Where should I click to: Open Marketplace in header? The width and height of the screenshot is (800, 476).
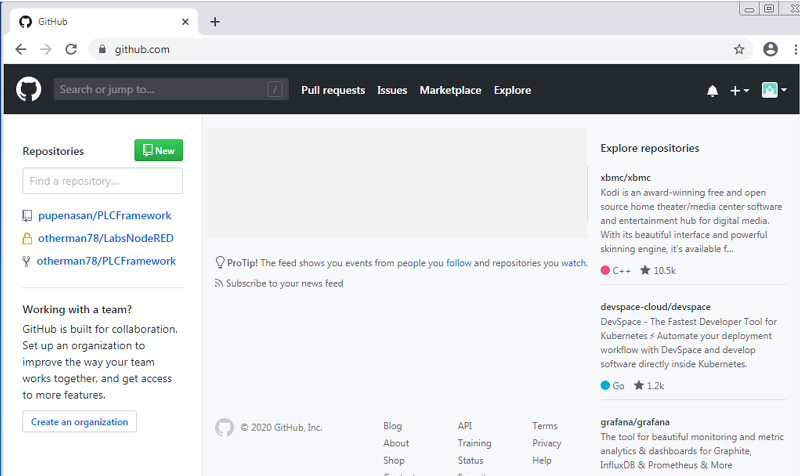[451, 90]
